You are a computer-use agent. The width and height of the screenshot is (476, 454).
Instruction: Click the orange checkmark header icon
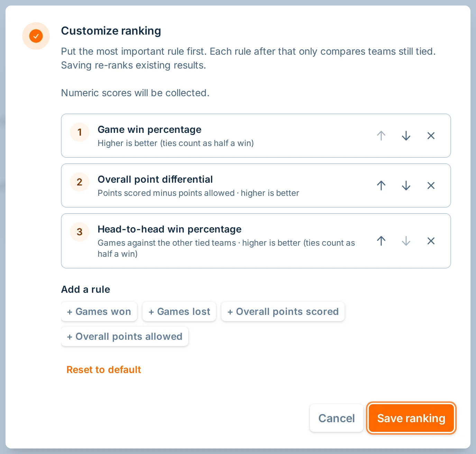click(36, 36)
